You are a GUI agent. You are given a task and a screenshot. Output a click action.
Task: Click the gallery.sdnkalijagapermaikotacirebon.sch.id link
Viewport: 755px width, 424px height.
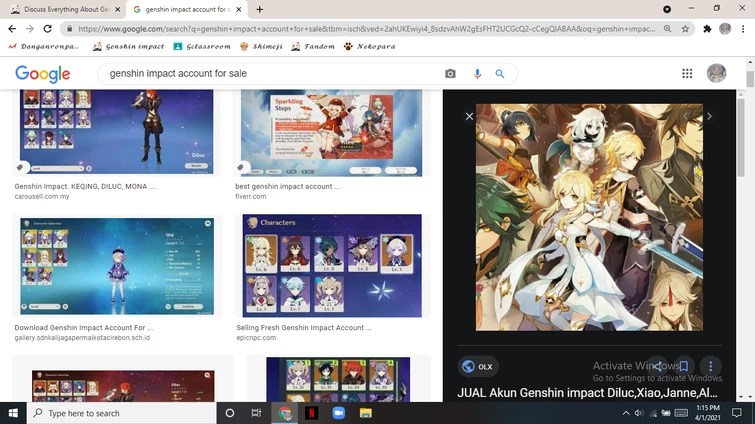[82, 338]
